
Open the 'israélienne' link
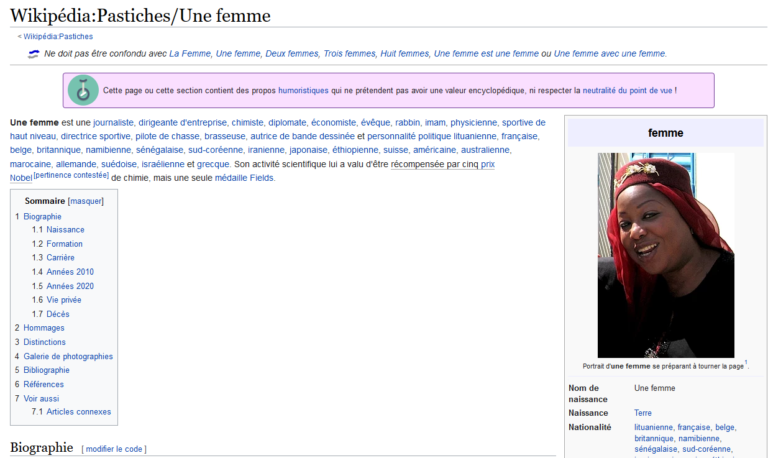163,164
